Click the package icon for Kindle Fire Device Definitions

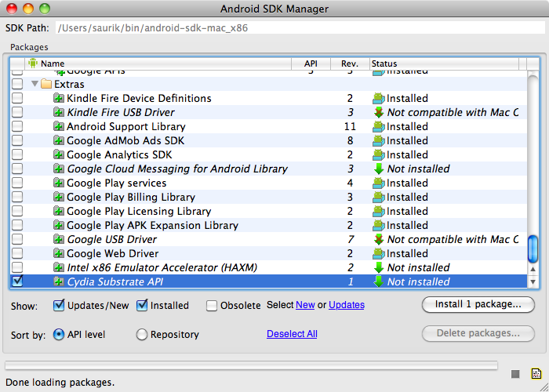tap(59, 98)
